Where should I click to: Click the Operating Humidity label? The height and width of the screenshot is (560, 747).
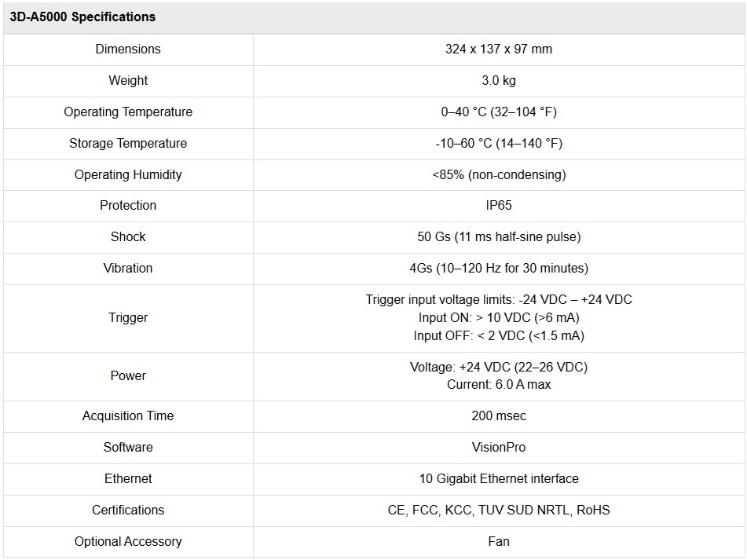(x=128, y=175)
